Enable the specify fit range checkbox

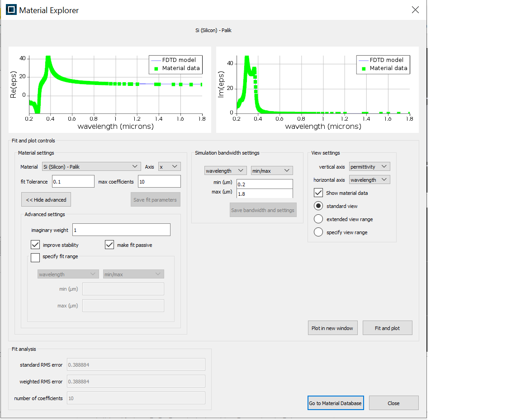(x=35, y=258)
